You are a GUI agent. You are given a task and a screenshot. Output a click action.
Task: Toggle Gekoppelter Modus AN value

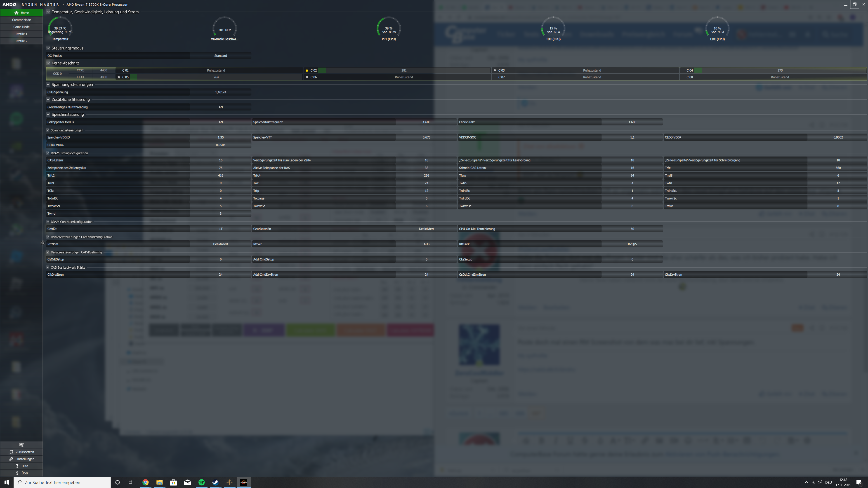click(x=220, y=122)
